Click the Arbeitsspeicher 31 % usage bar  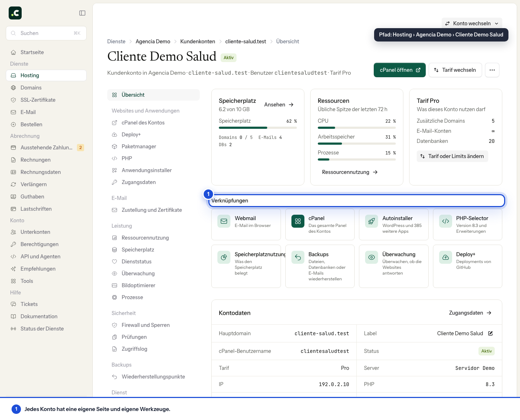pyautogui.click(x=357, y=144)
